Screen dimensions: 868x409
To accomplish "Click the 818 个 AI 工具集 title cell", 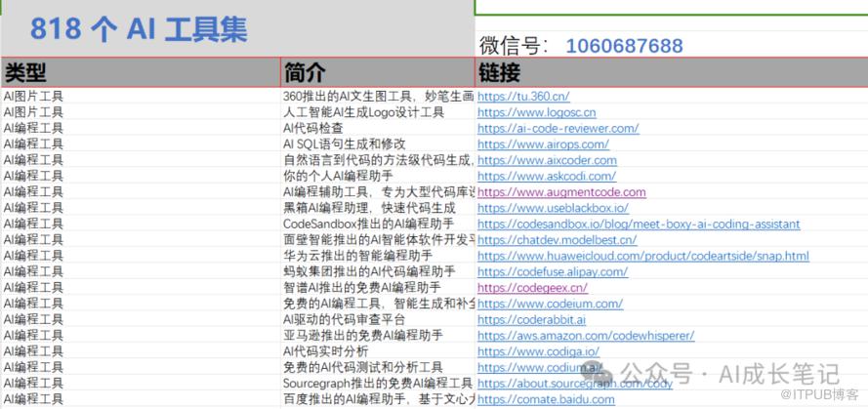I will pos(237,28).
